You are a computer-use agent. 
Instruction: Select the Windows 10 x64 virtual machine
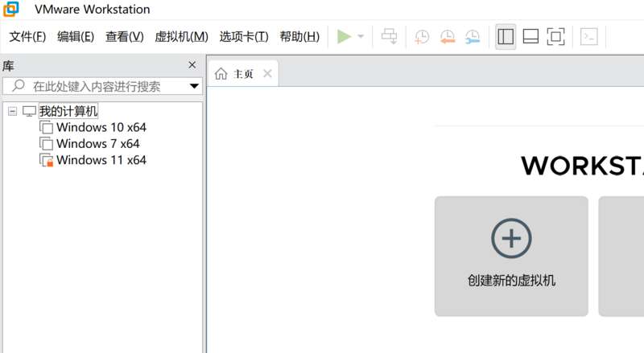(x=101, y=127)
